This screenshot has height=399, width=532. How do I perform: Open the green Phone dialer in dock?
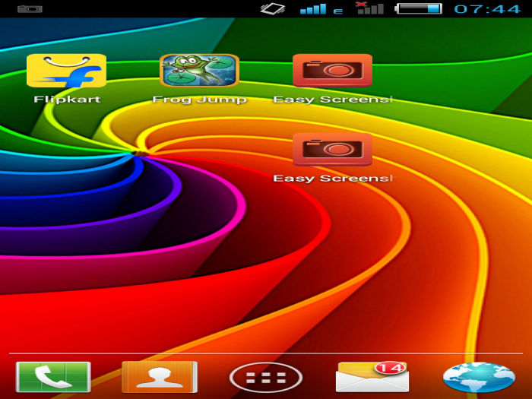[53, 376]
